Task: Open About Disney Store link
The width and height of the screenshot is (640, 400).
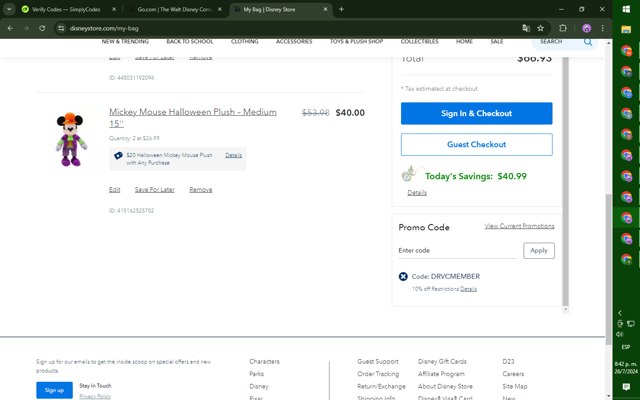Action: click(445, 387)
